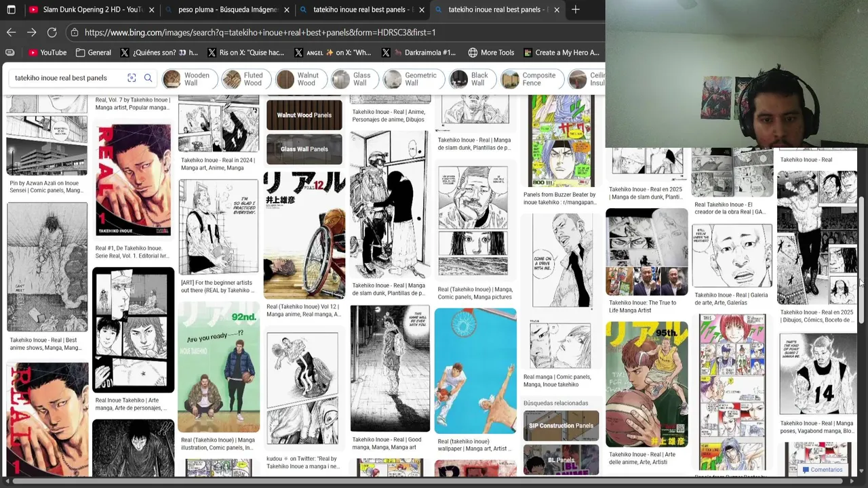Viewport: 868px width, 488px height.
Task: Open 'Real Inoue Takehiko | Arte manga' caption
Action: click(x=132, y=404)
